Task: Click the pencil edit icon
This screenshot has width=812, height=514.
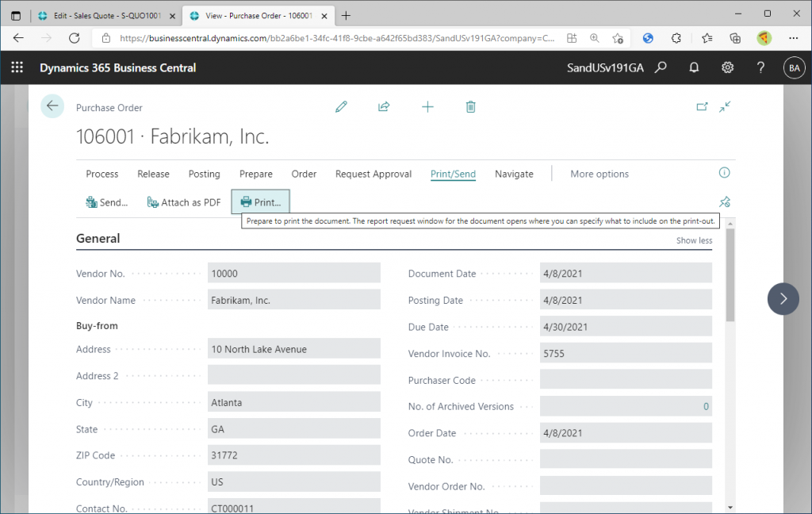Action: 341,107
